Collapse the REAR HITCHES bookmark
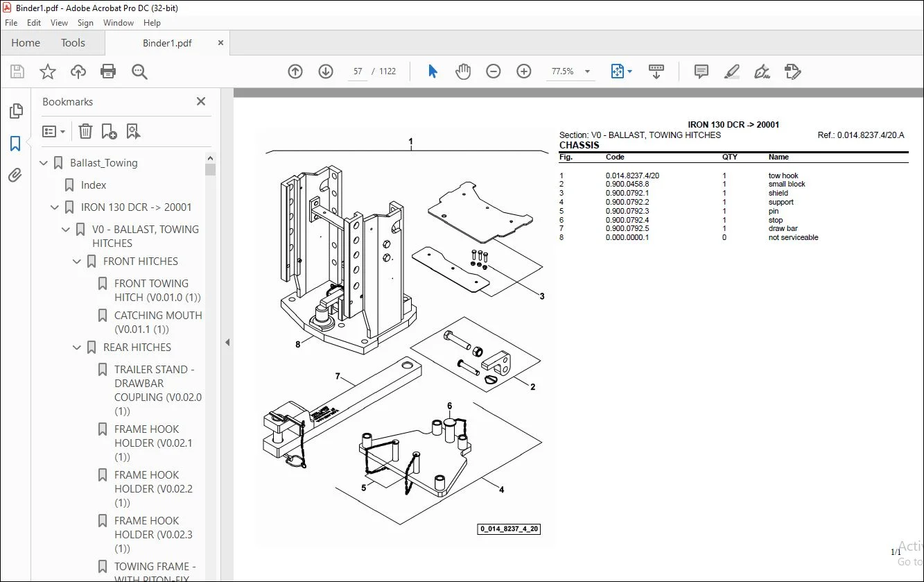The image size is (924, 582). point(78,348)
